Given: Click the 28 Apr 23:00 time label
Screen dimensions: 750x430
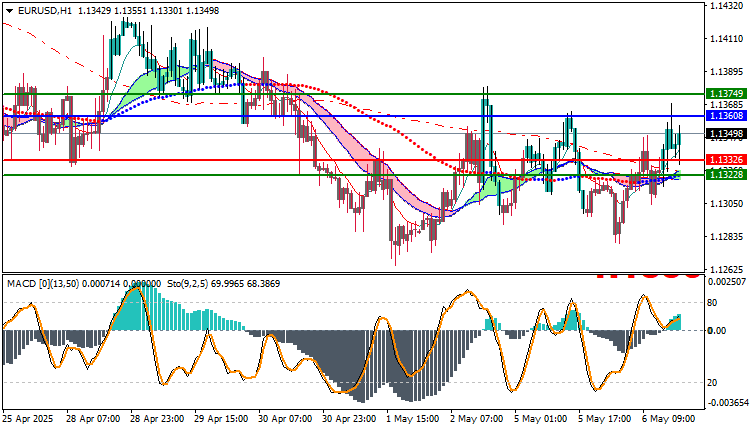Looking at the screenshot, I should [157, 419].
